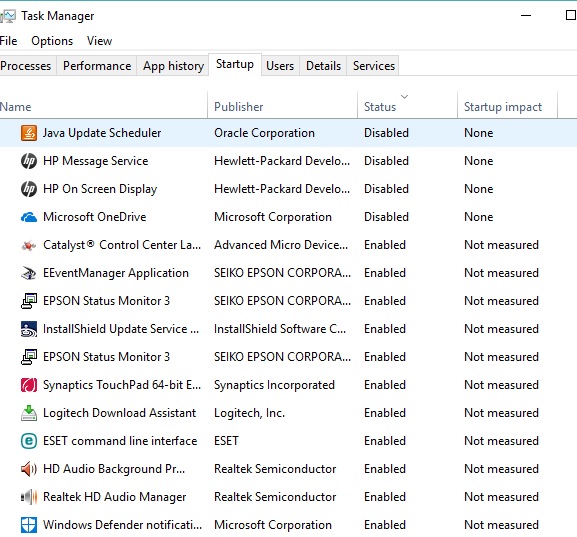The height and width of the screenshot is (537, 577).
Task: Select the Catalyst Control Center entry
Action: (x=122, y=245)
